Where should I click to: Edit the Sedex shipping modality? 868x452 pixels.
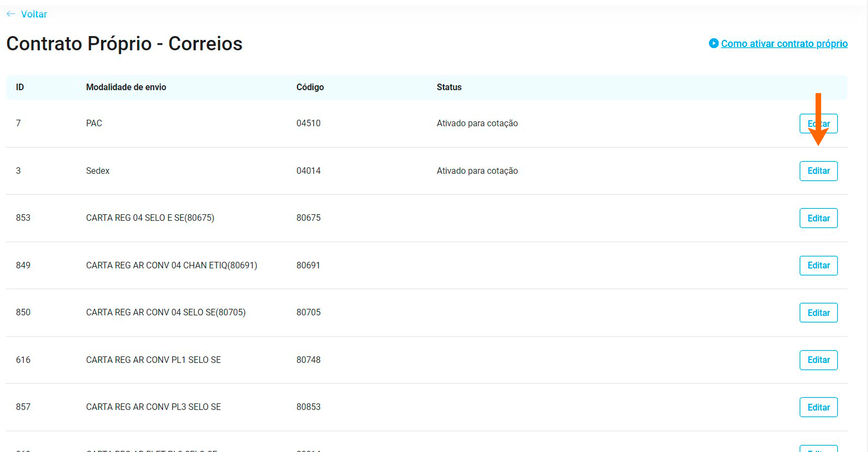pyautogui.click(x=818, y=171)
